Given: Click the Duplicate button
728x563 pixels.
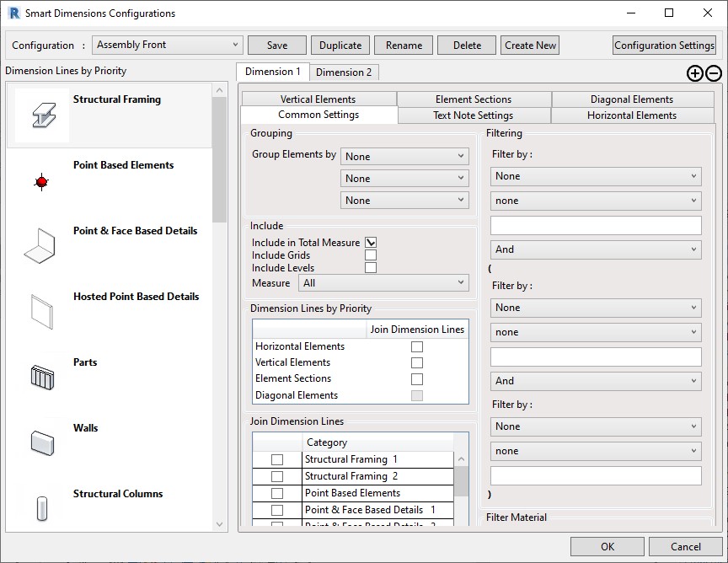Looking at the screenshot, I should 340,46.
